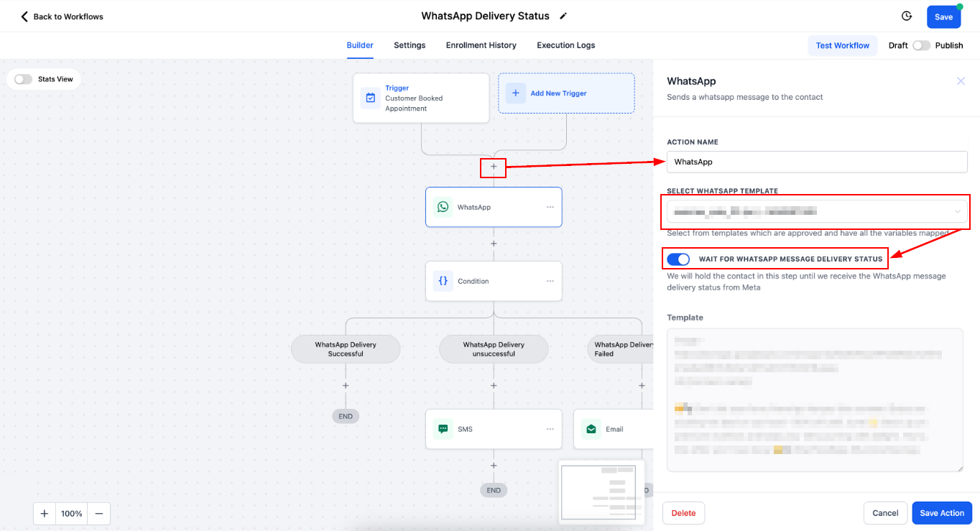Image resolution: width=980 pixels, height=531 pixels.
Task: Click Save Action button
Action: (x=942, y=513)
